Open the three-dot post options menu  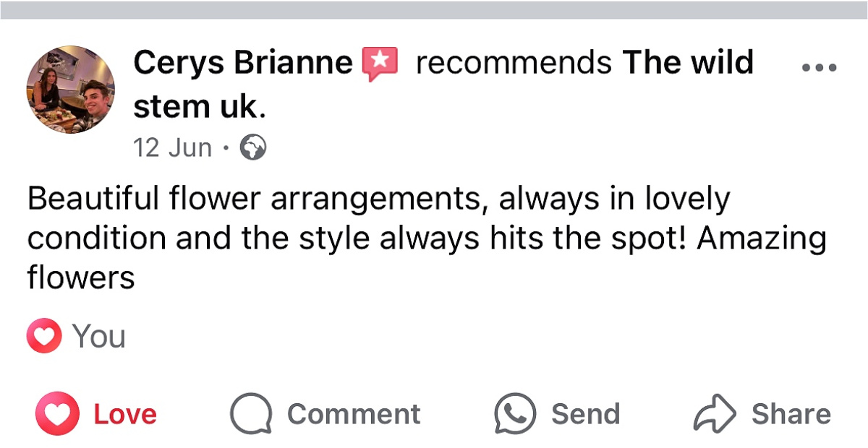coord(820,68)
